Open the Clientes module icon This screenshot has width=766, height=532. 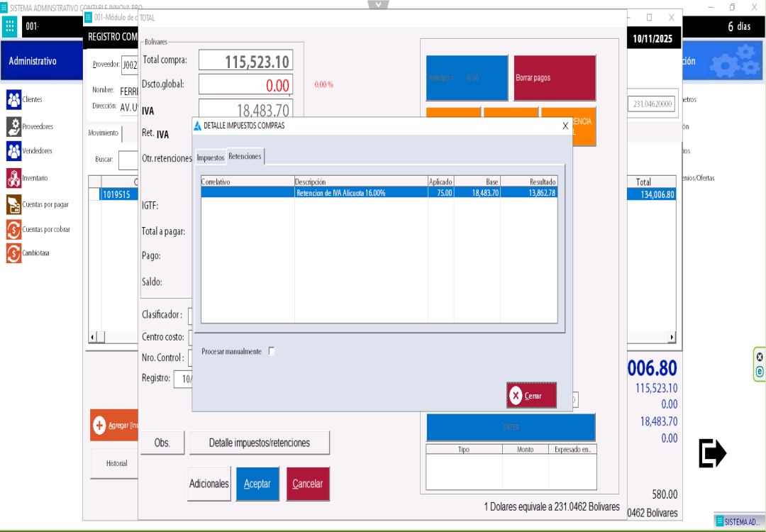[x=13, y=100]
